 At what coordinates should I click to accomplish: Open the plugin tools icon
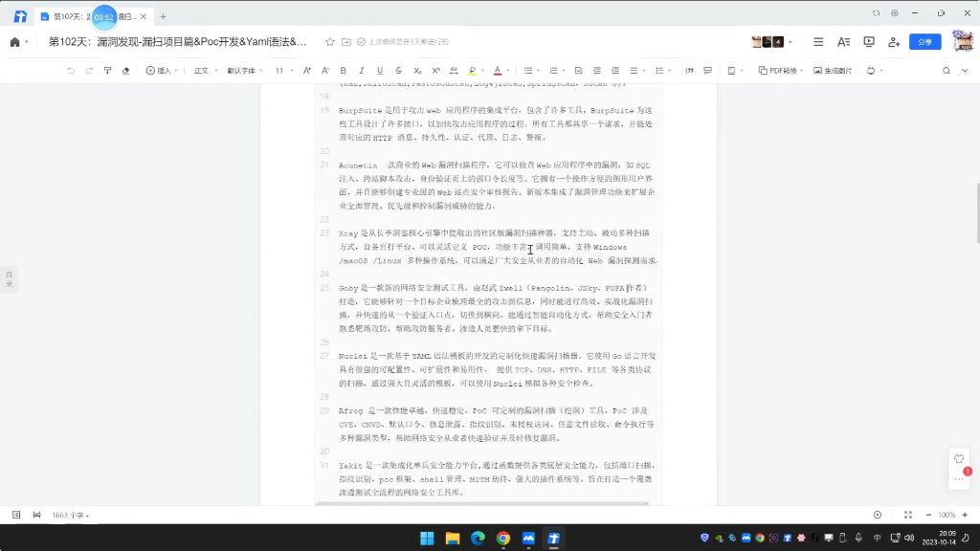871,71
